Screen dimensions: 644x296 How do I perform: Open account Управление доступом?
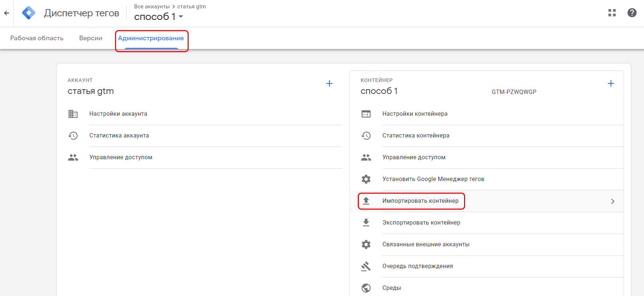tap(121, 157)
